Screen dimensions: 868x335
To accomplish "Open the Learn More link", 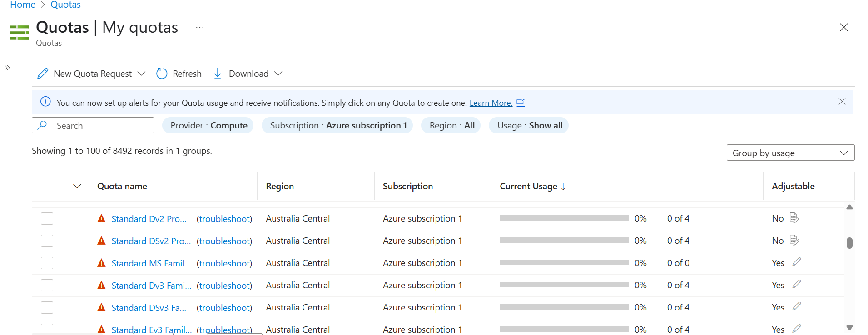I will (x=491, y=103).
